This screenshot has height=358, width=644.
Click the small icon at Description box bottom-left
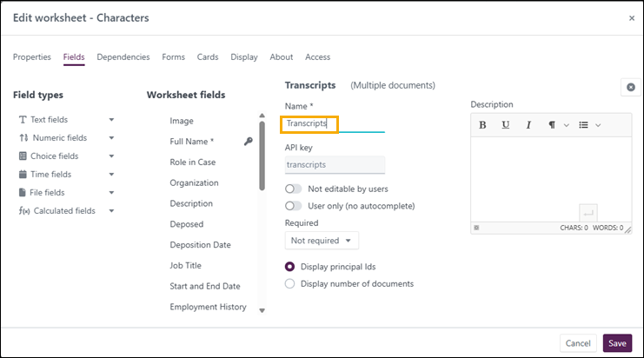point(476,228)
